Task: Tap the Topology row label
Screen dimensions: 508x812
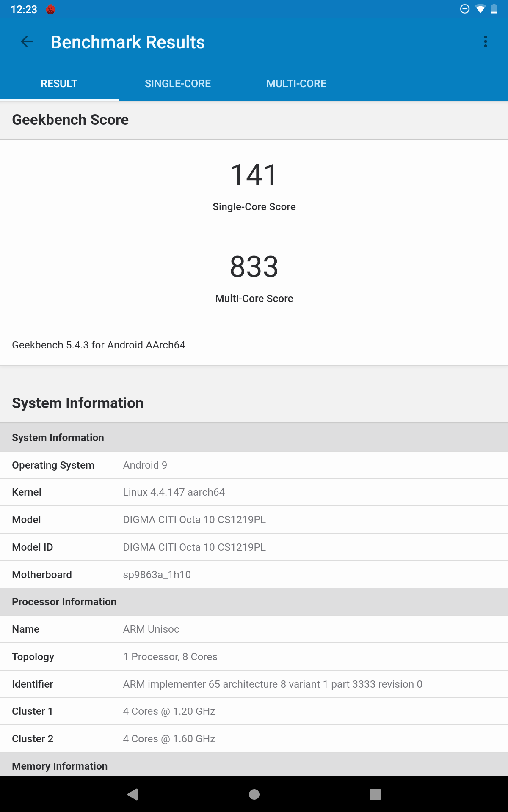Action: click(x=33, y=657)
